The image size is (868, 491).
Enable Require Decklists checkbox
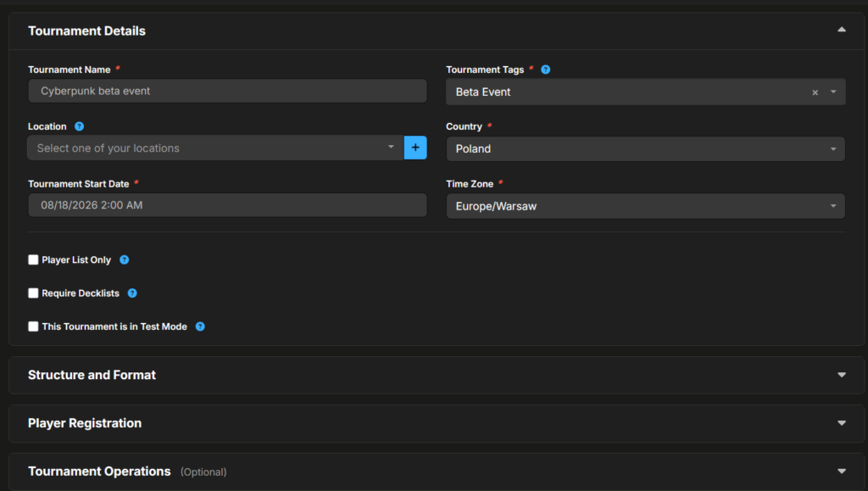[x=33, y=293]
